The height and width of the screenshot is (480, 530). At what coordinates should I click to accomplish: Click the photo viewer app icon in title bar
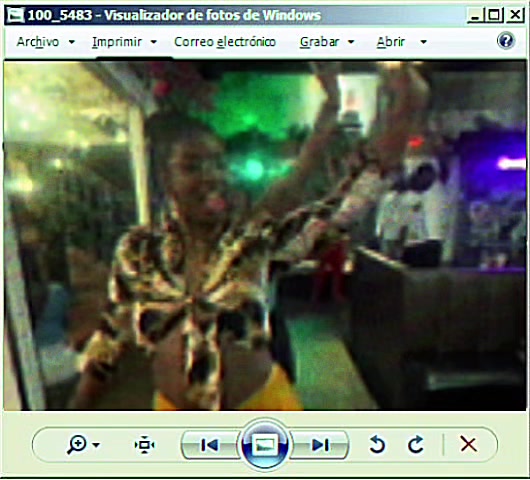coord(16,15)
